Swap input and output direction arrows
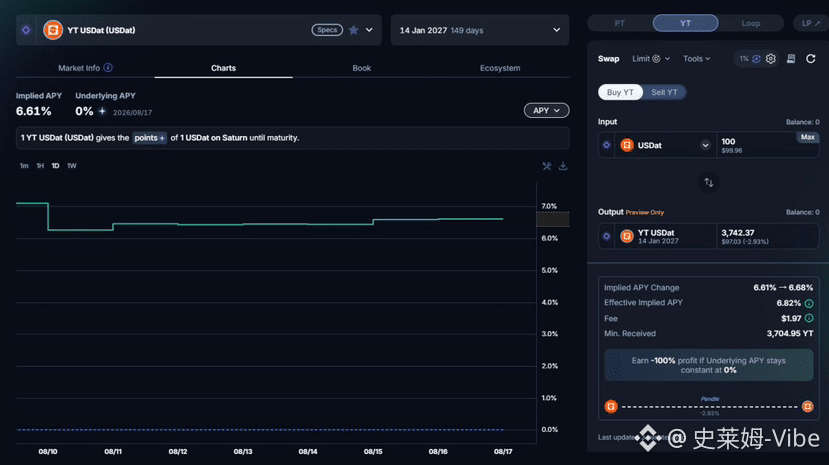 tap(708, 182)
